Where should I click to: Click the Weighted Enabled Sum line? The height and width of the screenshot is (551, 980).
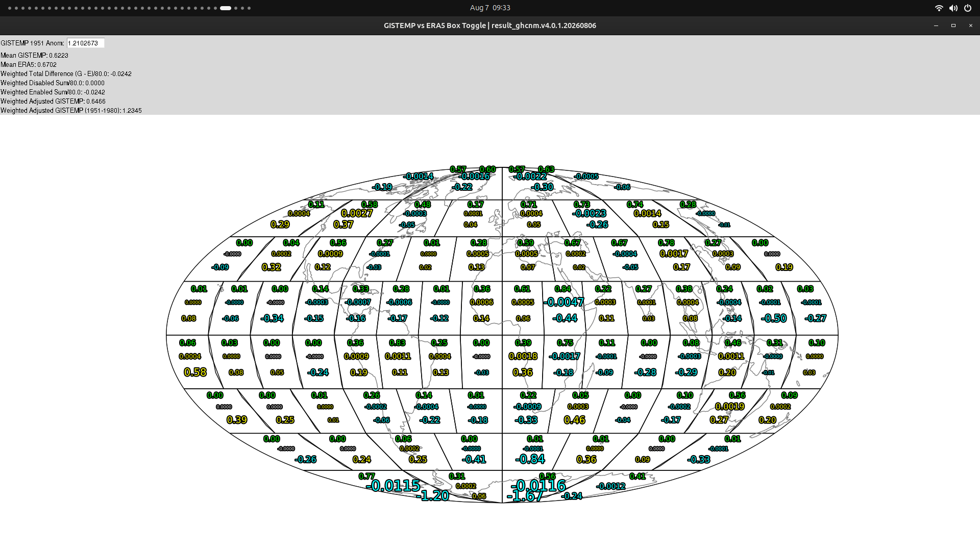tap(53, 92)
